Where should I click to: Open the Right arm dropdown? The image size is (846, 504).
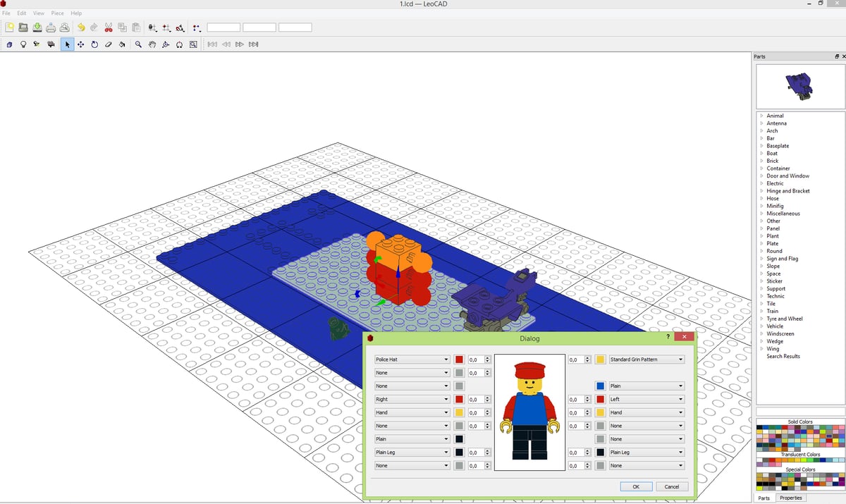tap(412, 399)
